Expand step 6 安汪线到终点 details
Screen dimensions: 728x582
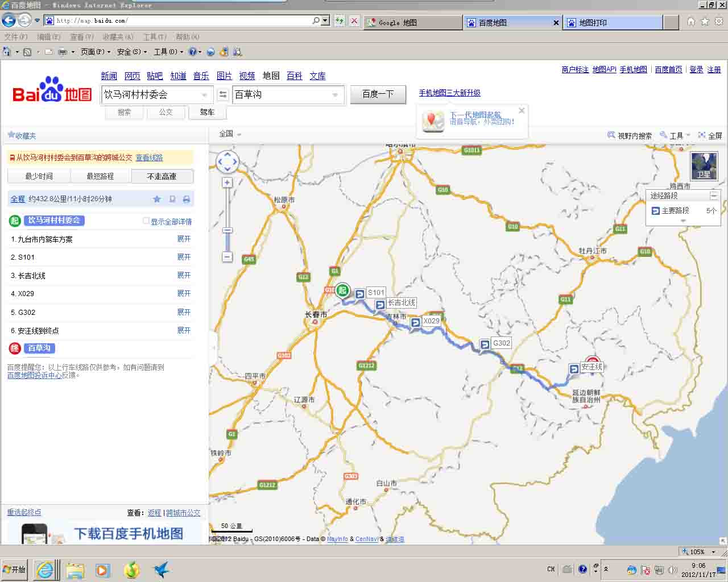point(184,330)
